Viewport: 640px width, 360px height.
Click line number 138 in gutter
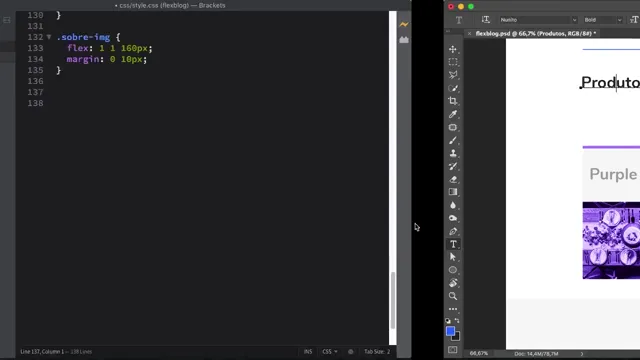click(35, 103)
